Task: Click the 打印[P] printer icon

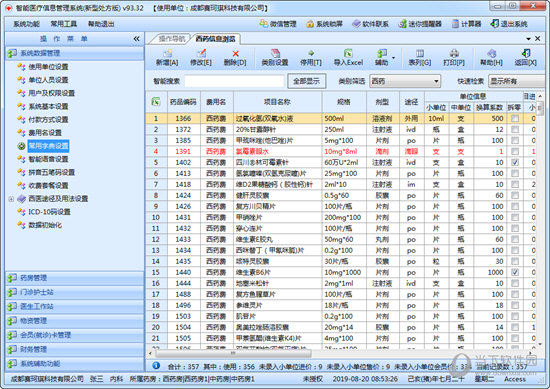Action: [x=454, y=53]
